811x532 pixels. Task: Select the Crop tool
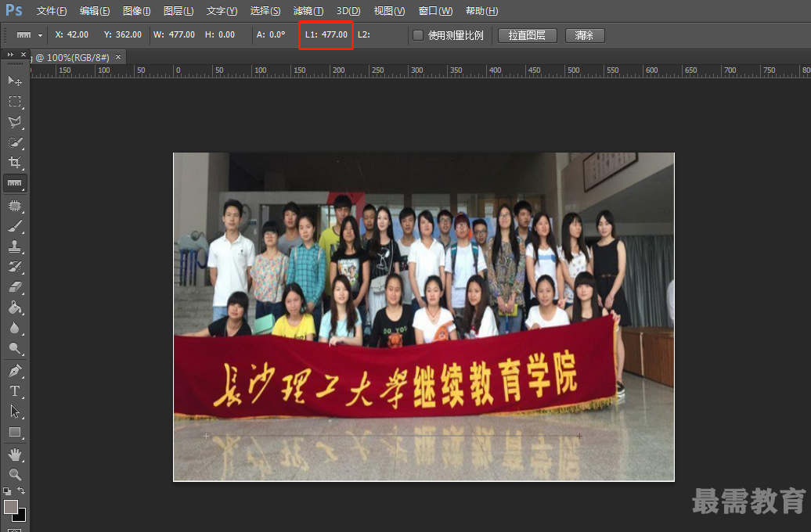pyautogui.click(x=15, y=163)
